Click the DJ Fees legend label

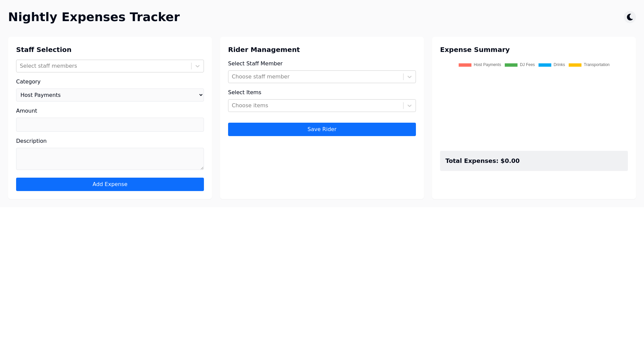click(x=527, y=65)
